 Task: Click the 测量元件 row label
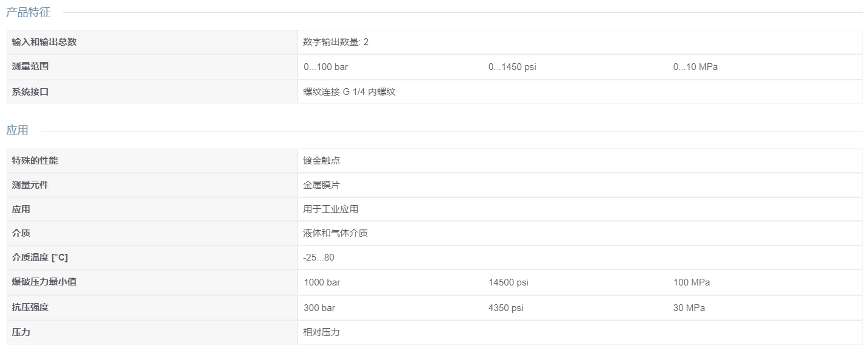point(30,185)
